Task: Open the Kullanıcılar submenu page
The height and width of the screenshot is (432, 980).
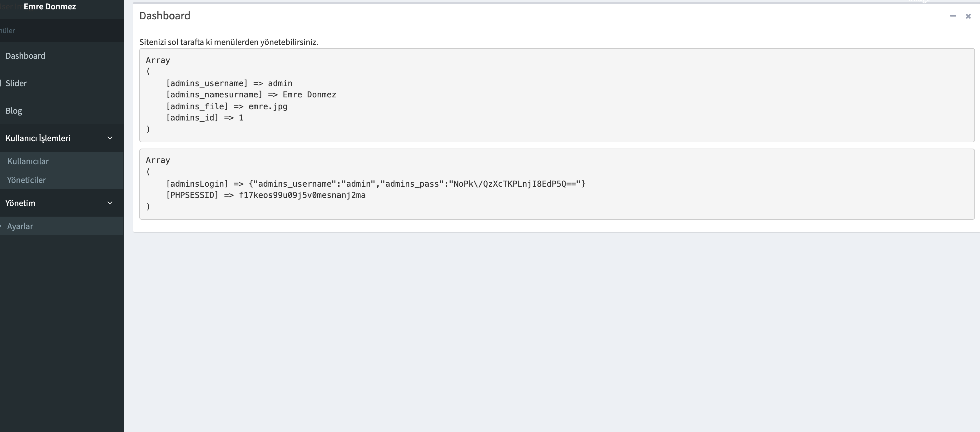Action: tap(28, 161)
